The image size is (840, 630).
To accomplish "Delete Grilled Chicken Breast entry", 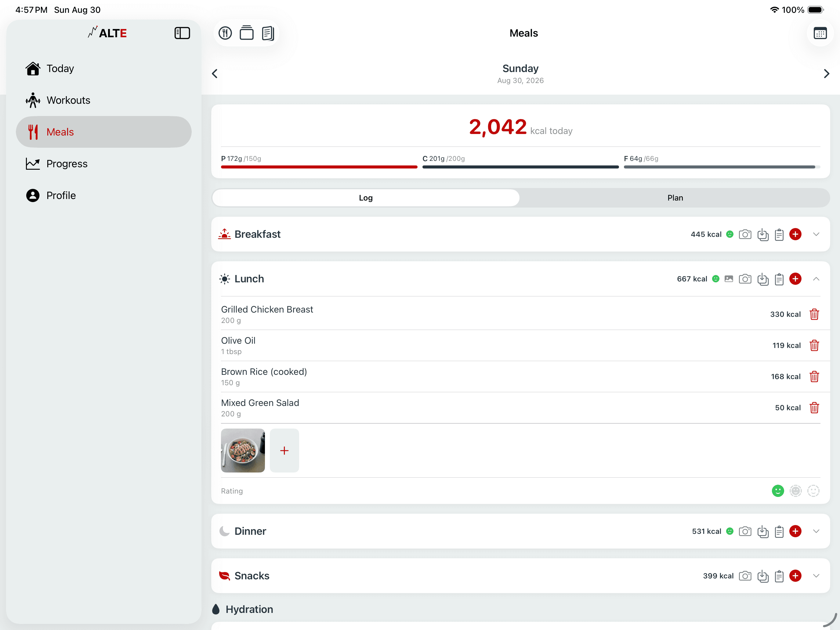I will tap(814, 314).
